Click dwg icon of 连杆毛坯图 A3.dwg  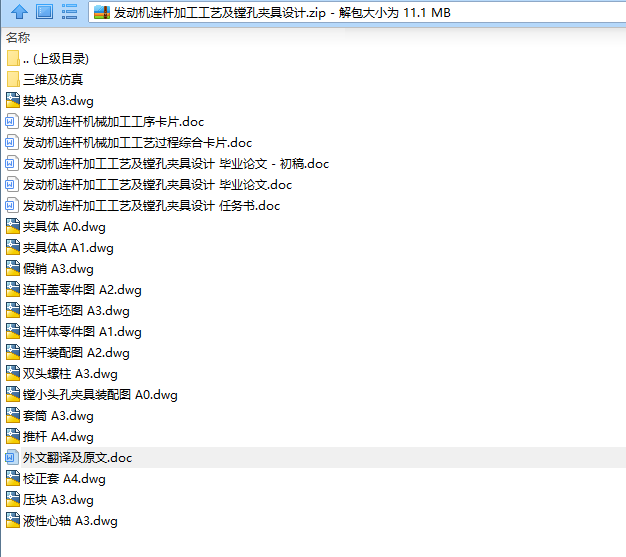point(13,311)
